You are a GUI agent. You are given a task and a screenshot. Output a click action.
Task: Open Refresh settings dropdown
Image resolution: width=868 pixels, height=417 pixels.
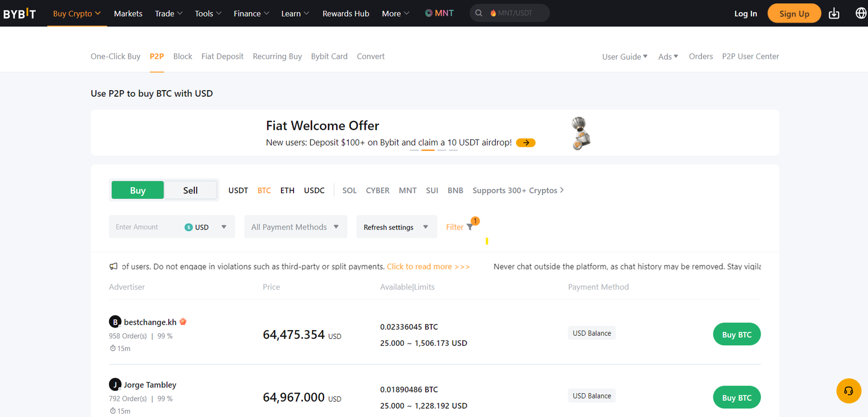tap(397, 227)
